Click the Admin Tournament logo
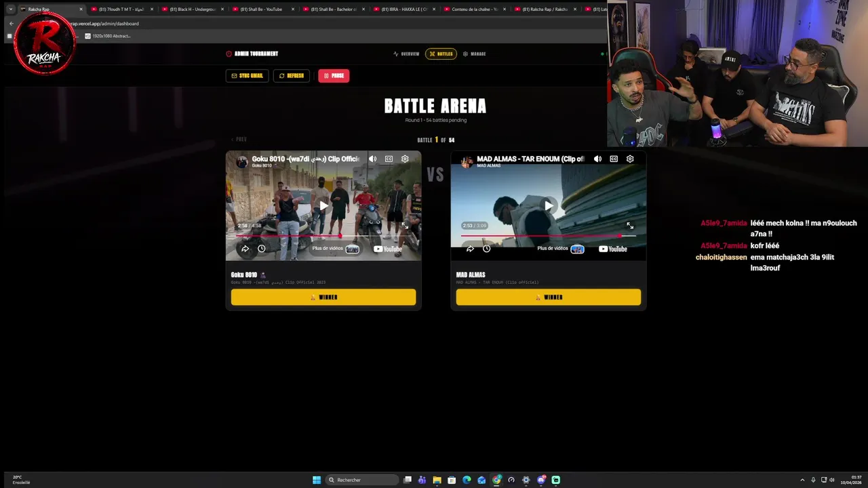 click(252, 54)
